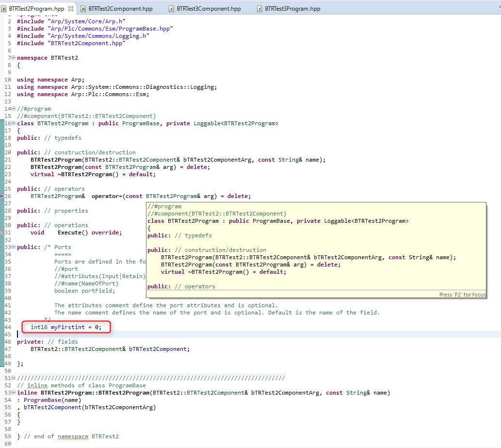Click the BTRTest3Component.hpp file icon
501x448 pixels.
click(x=172, y=9)
